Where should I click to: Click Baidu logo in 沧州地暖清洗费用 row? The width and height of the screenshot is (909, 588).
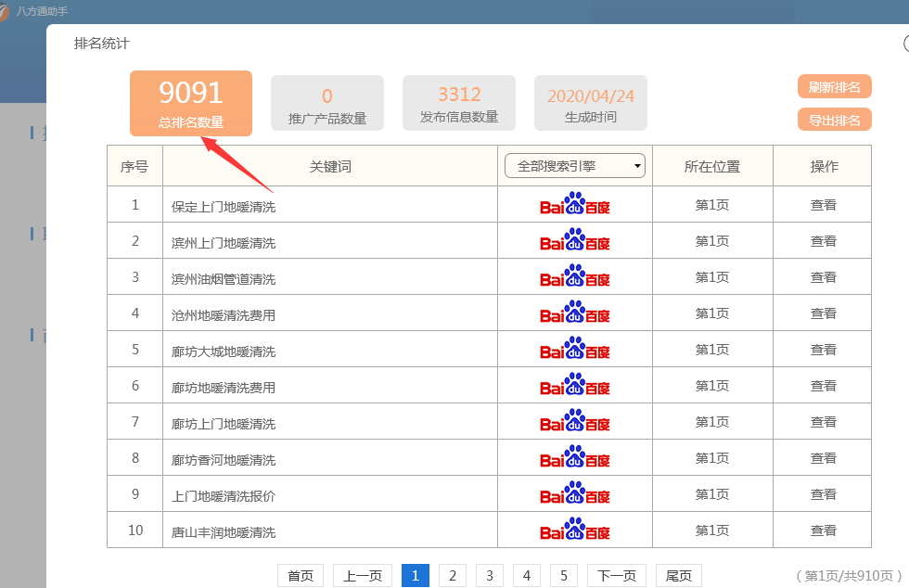(574, 312)
